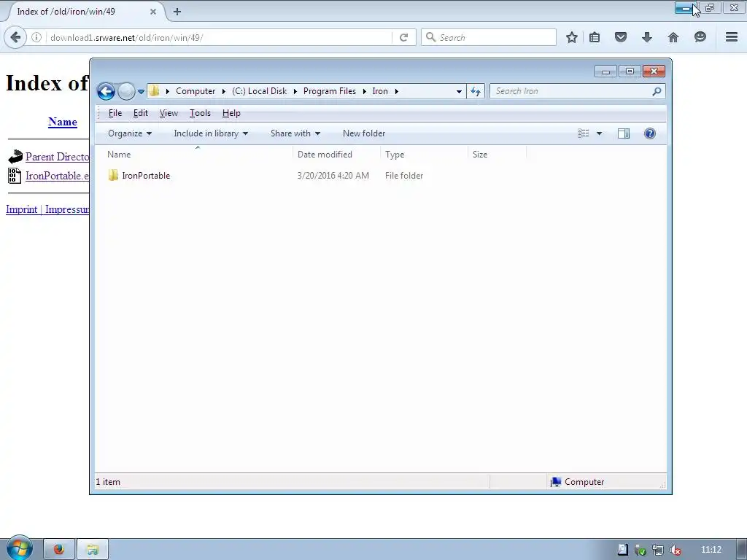
Task: Navigate to Computer breadcrumb
Action: [196, 91]
